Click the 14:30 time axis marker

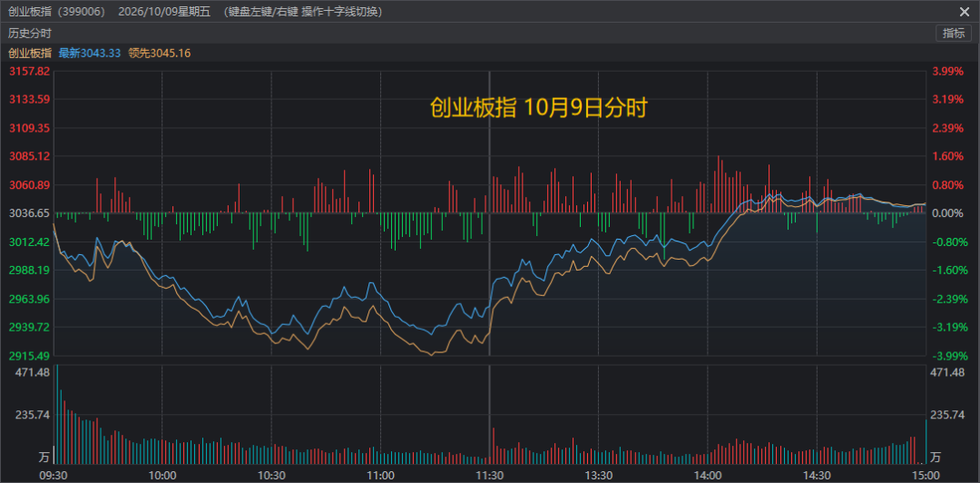(817, 475)
